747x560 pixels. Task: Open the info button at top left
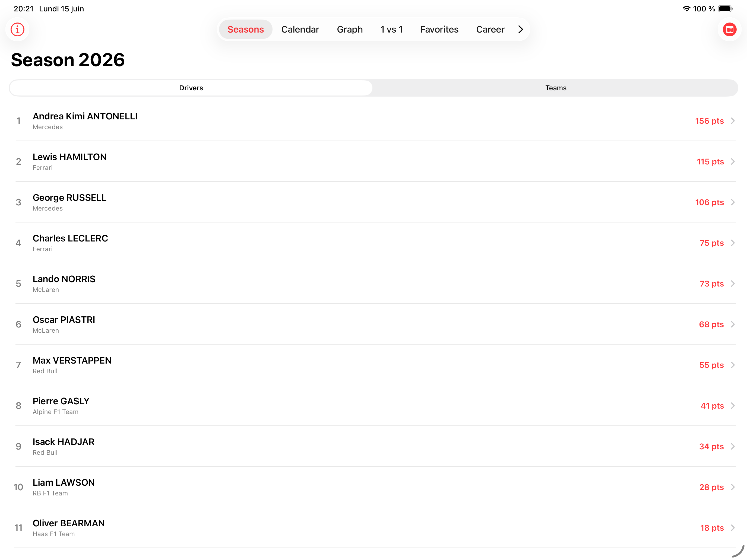tap(17, 30)
